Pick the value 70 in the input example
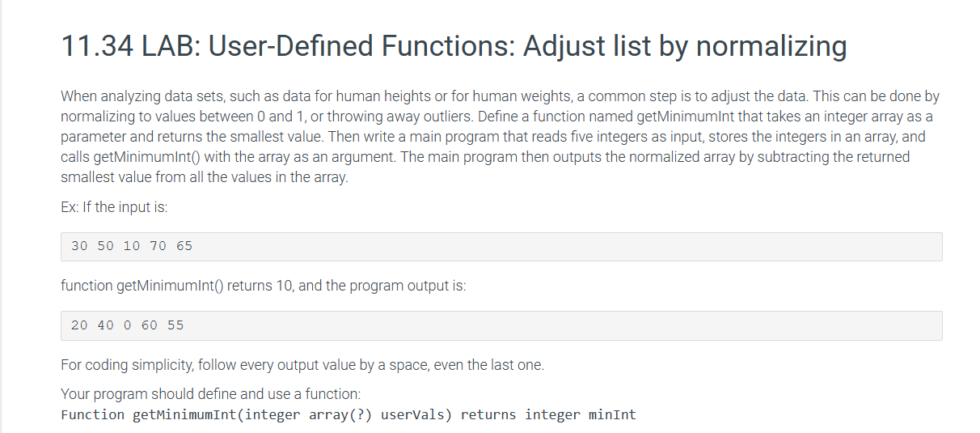The height and width of the screenshot is (433, 980). pos(158,246)
